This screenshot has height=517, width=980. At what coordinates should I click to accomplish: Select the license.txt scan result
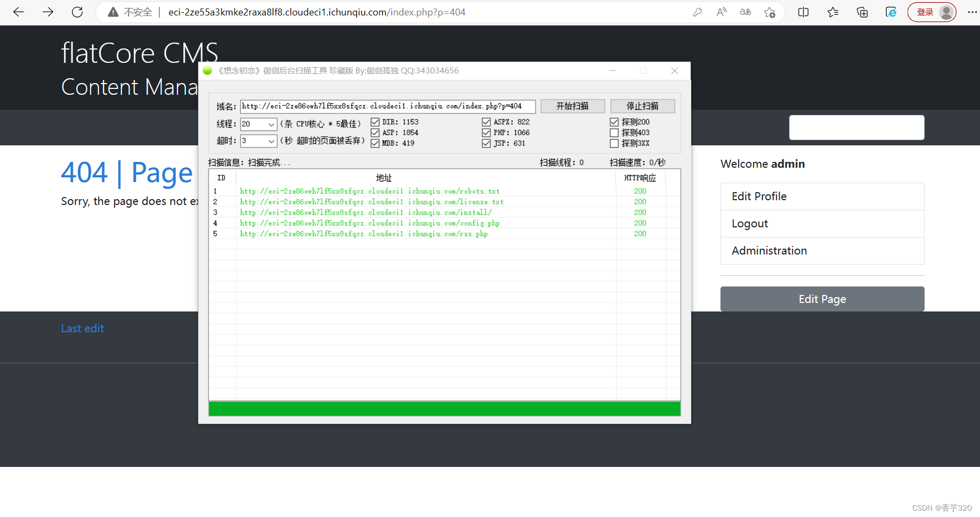point(371,202)
